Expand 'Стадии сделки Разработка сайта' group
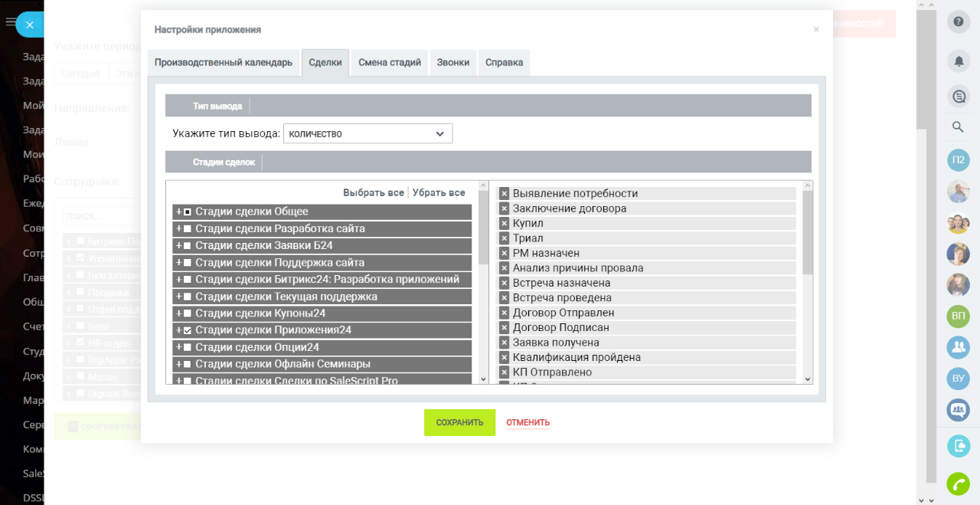Image resolution: width=980 pixels, height=505 pixels. pos(178,229)
